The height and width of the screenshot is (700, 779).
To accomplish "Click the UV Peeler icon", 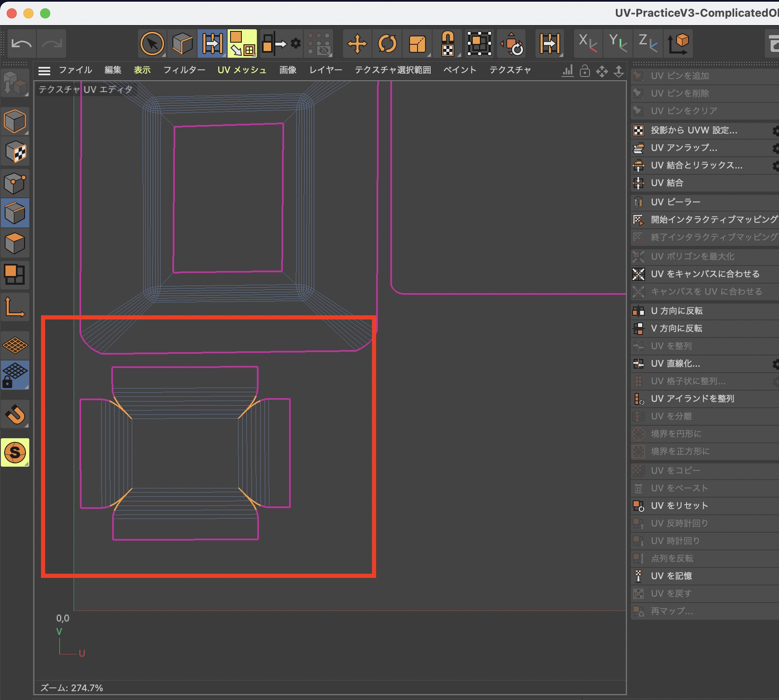I will click(638, 202).
